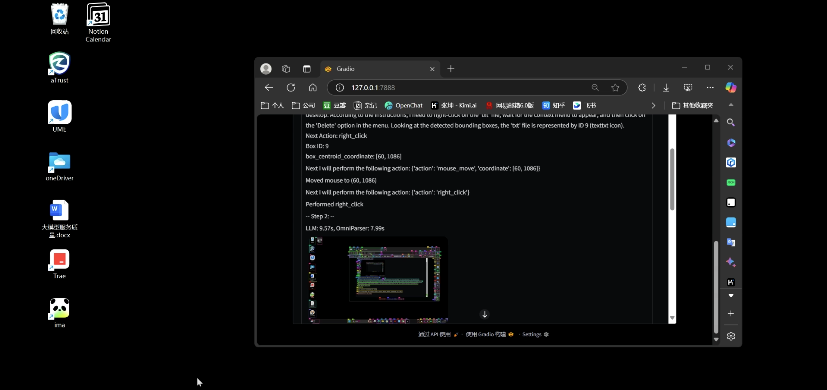This screenshot has height=390, width=827.
Task: Select the blue U app desktop icon
Action: [x=59, y=117]
